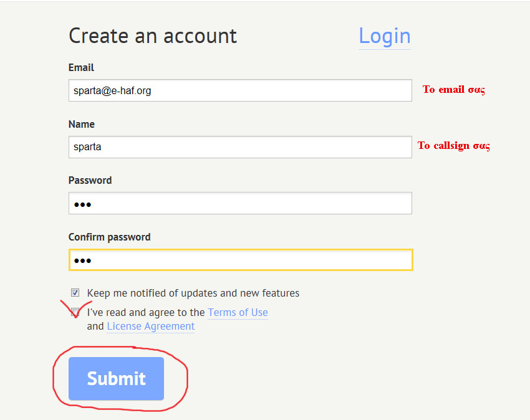
Task: Click the Name label above the field
Action: point(82,124)
